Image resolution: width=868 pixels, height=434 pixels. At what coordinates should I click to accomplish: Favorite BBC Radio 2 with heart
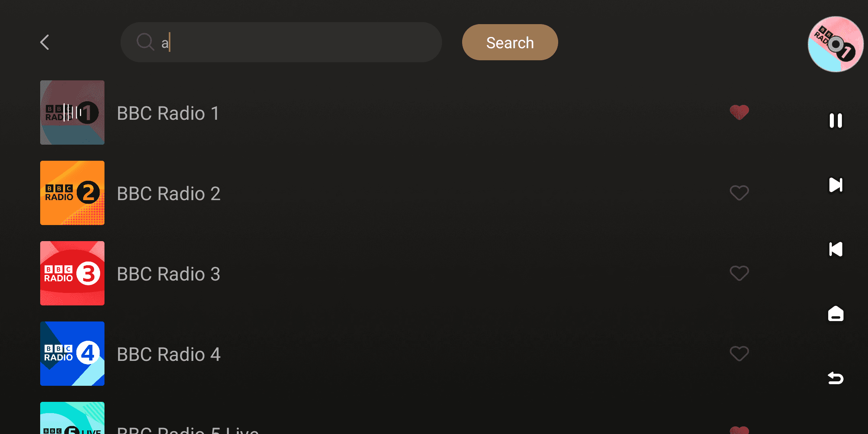pos(739,193)
